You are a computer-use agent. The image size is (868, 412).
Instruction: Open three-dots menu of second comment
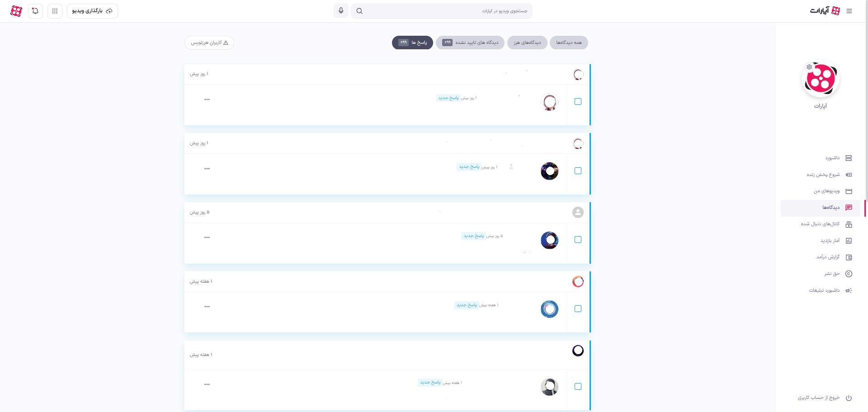click(x=207, y=169)
